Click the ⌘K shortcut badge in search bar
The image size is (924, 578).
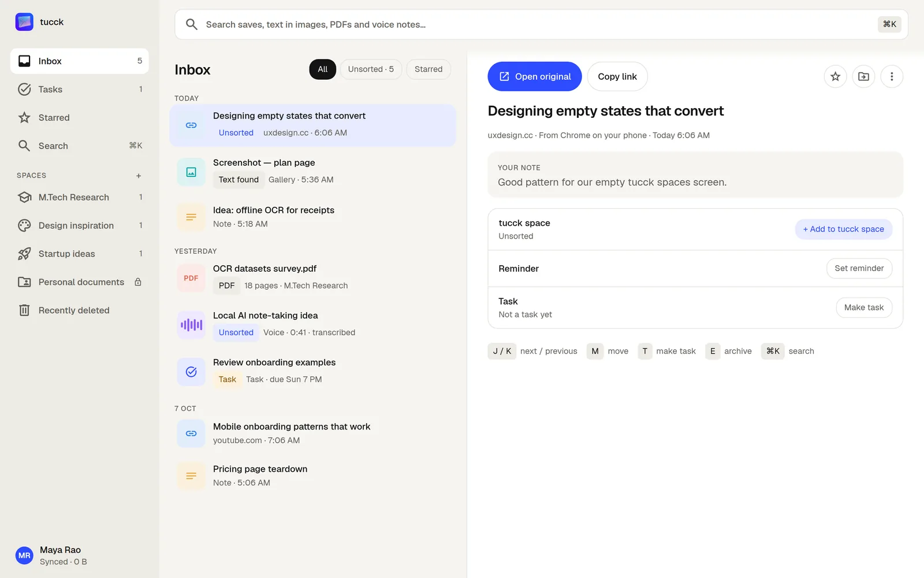pyautogui.click(x=889, y=24)
